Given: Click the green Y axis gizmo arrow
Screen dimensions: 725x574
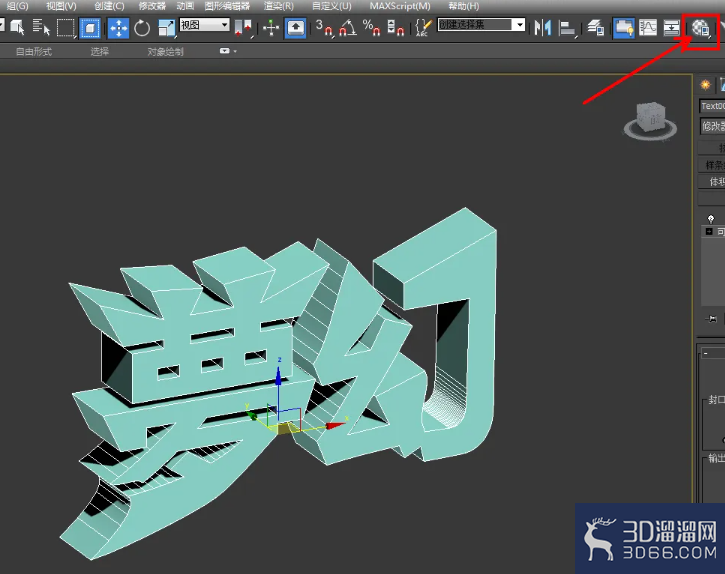Looking at the screenshot, I should point(252,416).
